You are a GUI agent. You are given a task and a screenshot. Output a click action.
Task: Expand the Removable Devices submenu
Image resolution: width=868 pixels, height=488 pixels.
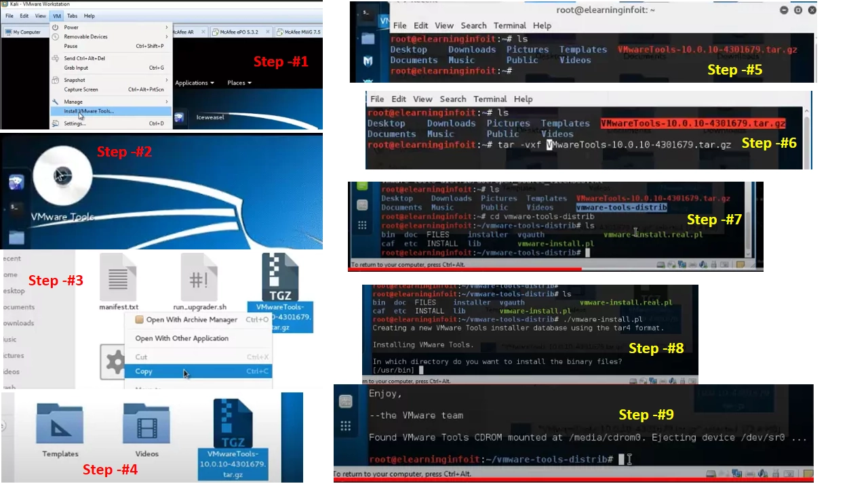click(112, 37)
